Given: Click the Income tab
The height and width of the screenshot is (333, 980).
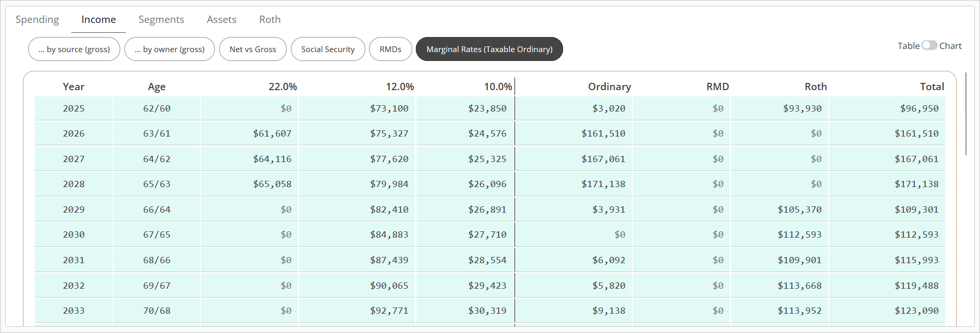Looking at the screenshot, I should point(98,19).
